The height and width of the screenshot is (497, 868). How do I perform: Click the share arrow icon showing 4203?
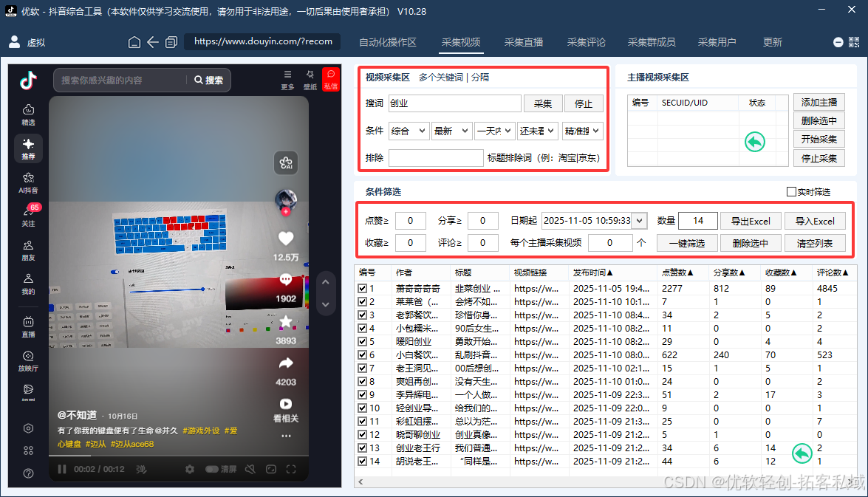pos(286,363)
